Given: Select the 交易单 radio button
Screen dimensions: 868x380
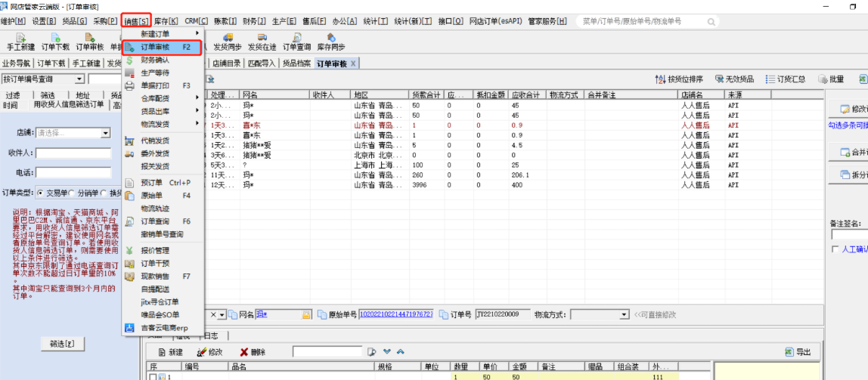Looking at the screenshot, I should 41,193.
